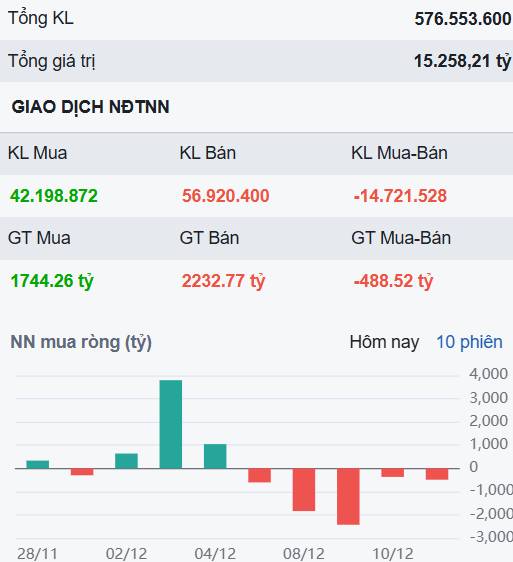Click the green bar above 02/12
Viewport: 513px width, 562px height.
(126, 461)
